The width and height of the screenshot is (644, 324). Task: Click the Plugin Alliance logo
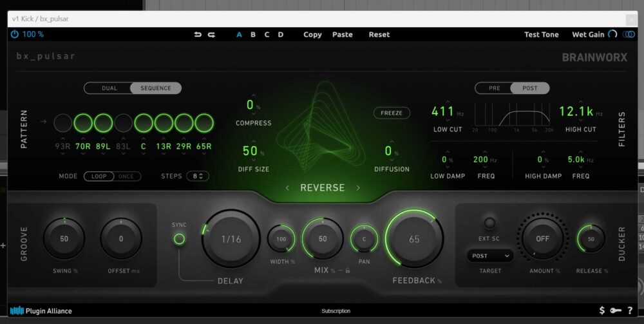[x=41, y=311]
